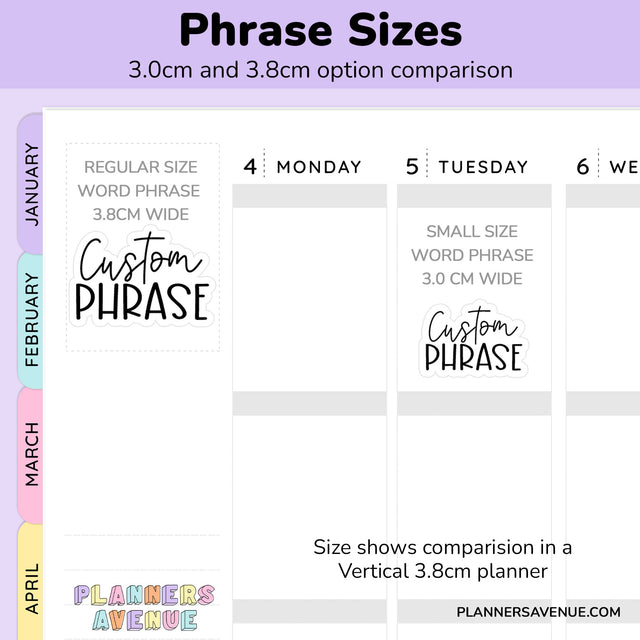Click the gray divider band below the small sticker
The width and height of the screenshot is (640, 640).
pyautogui.click(x=473, y=403)
